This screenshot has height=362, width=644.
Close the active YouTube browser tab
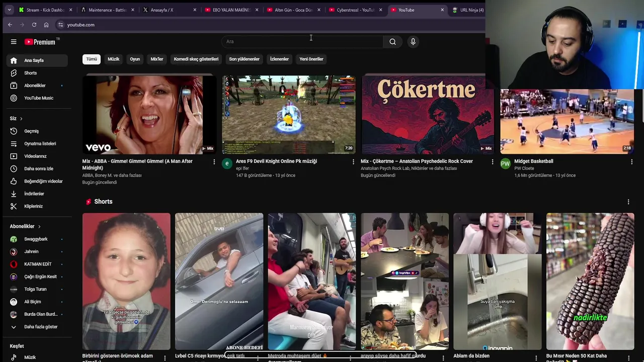coord(442,10)
